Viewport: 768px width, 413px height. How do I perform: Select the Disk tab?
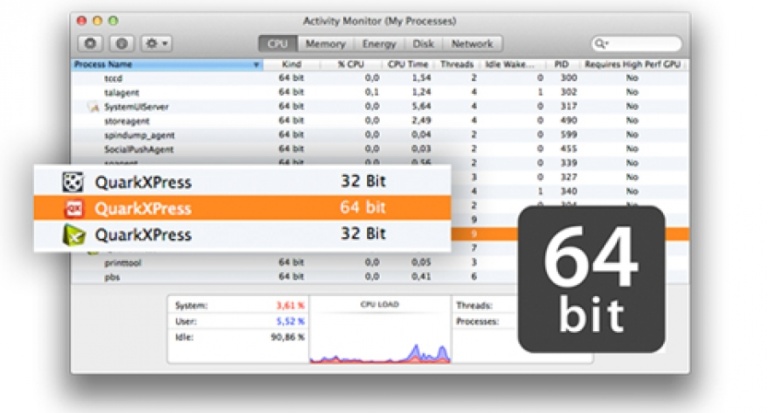tap(423, 44)
